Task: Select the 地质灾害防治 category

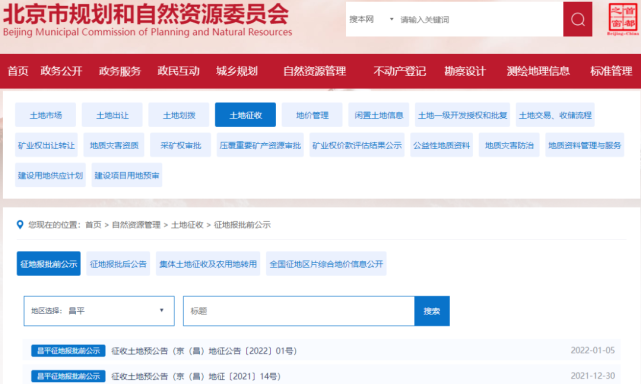Action: click(x=509, y=145)
